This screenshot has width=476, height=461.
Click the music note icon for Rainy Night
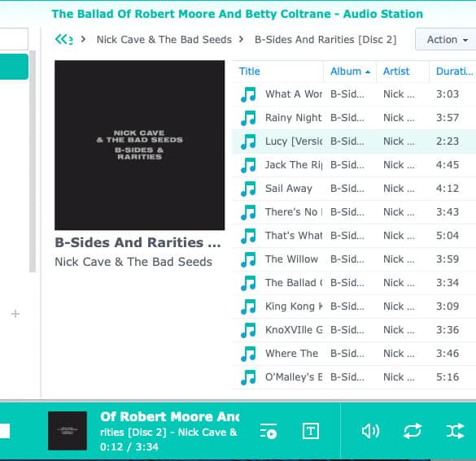[x=248, y=118]
